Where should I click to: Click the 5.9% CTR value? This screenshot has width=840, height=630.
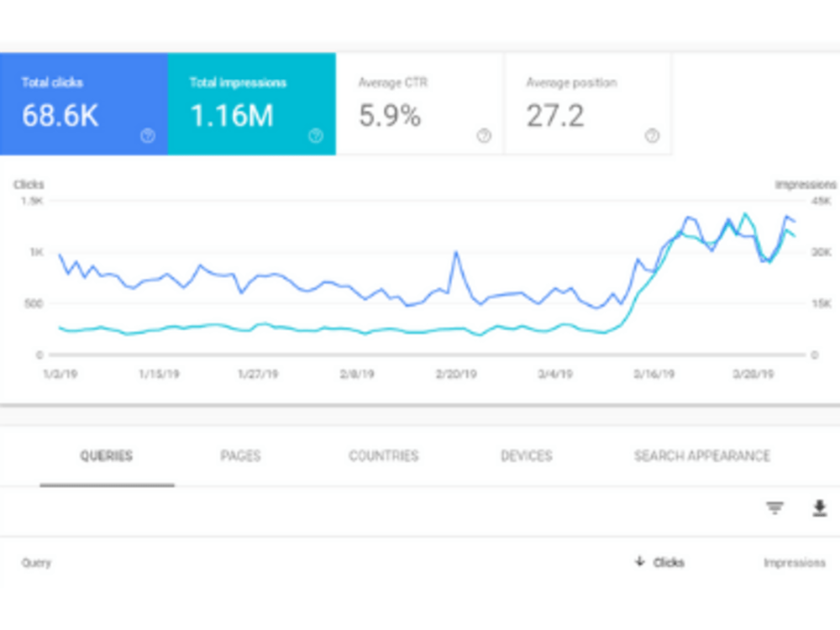(x=390, y=116)
